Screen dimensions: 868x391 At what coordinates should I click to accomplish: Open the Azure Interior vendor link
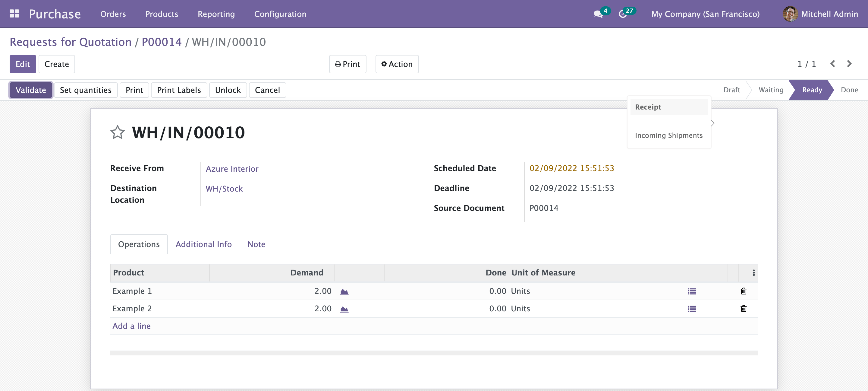pos(232,169)
